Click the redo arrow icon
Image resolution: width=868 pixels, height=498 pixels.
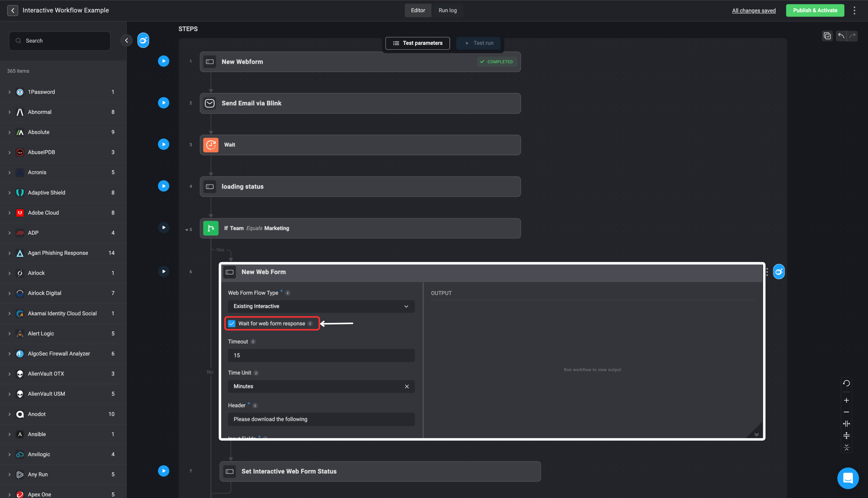coord(853,36)
